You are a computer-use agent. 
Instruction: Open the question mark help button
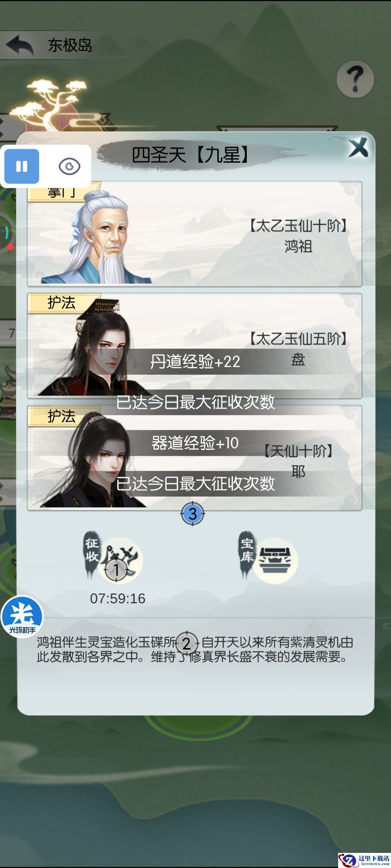[x=355, y=79]
